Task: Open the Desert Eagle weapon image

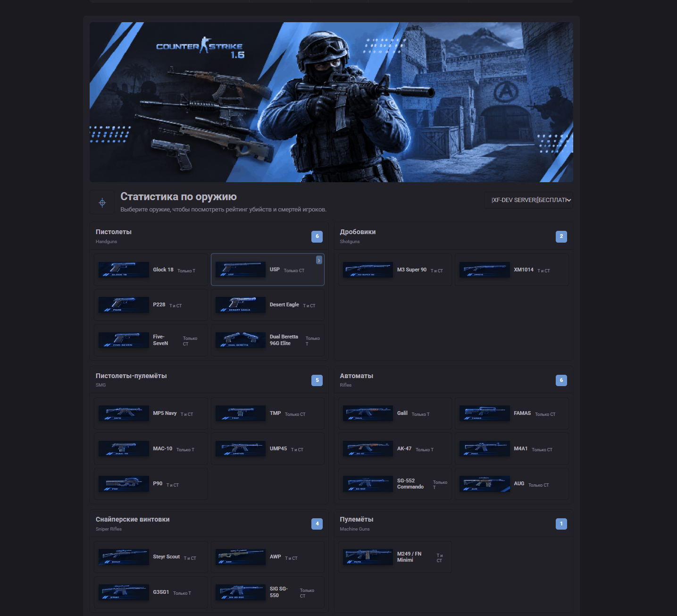Action: (241, 305)
